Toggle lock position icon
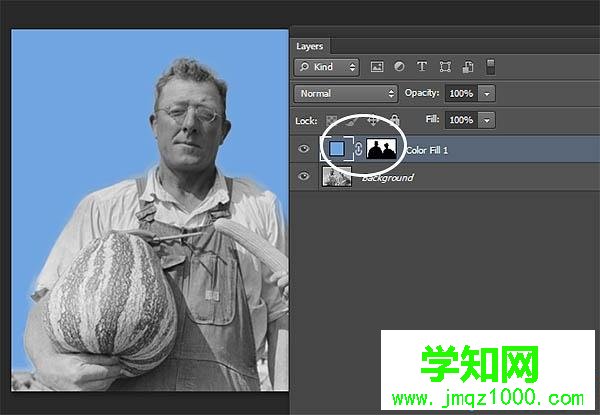This screenshot has height=415, width=600. point(373,120)
